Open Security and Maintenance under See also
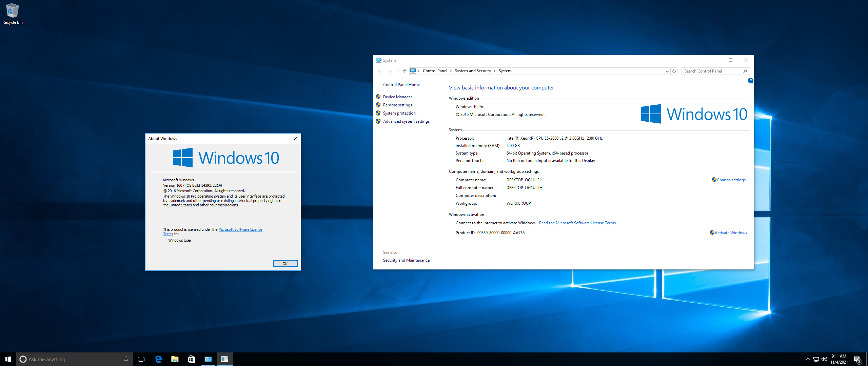The image size is (868, 366). [406, 260]
